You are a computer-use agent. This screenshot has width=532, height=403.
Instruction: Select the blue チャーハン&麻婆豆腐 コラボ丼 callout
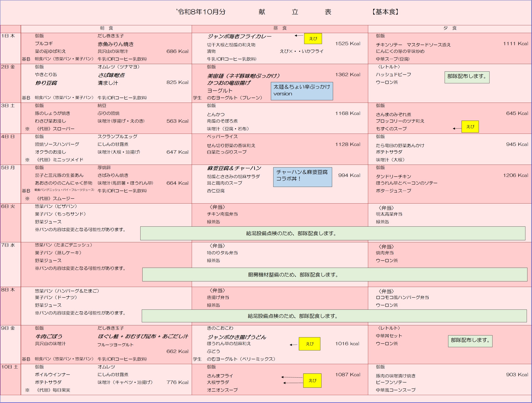point(303,177)
